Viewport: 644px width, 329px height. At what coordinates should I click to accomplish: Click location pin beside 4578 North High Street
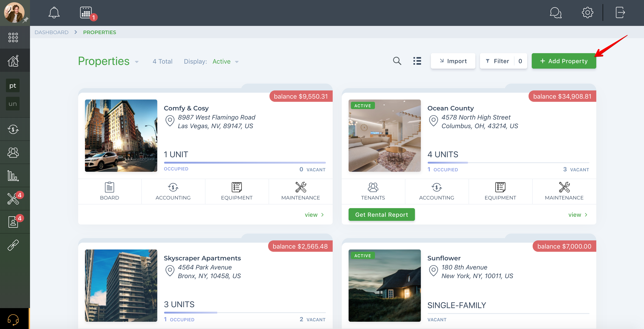tap(433, 121)
